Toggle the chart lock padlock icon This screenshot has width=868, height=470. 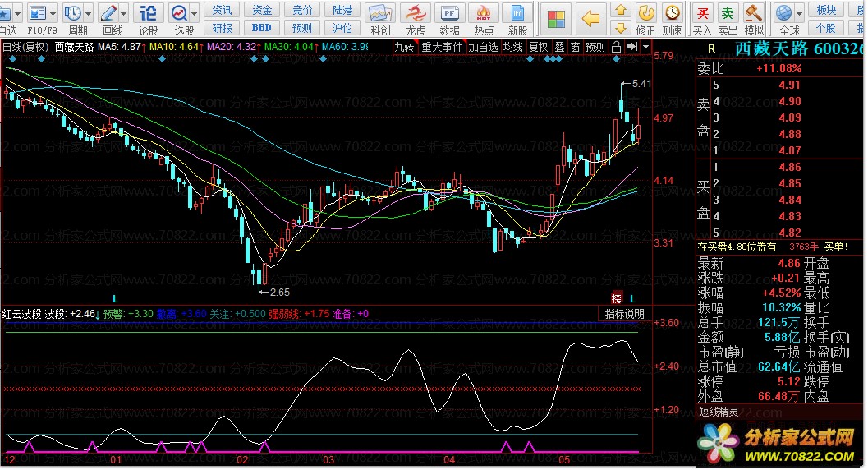click(616, 47)
